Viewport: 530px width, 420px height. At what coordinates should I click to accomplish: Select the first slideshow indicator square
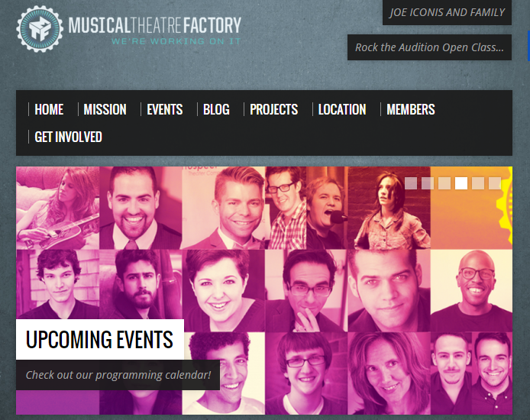(x=411, y=183)
